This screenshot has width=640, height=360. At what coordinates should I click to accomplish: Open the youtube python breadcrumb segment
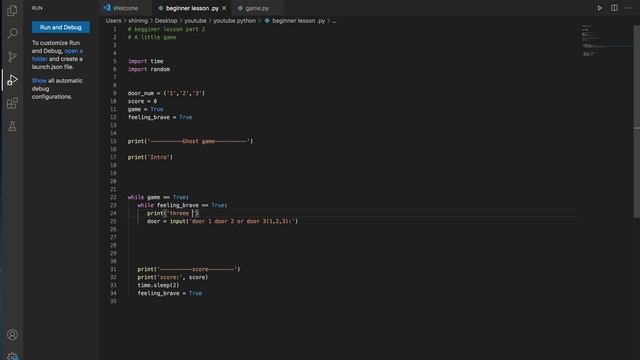coord(234,20)
